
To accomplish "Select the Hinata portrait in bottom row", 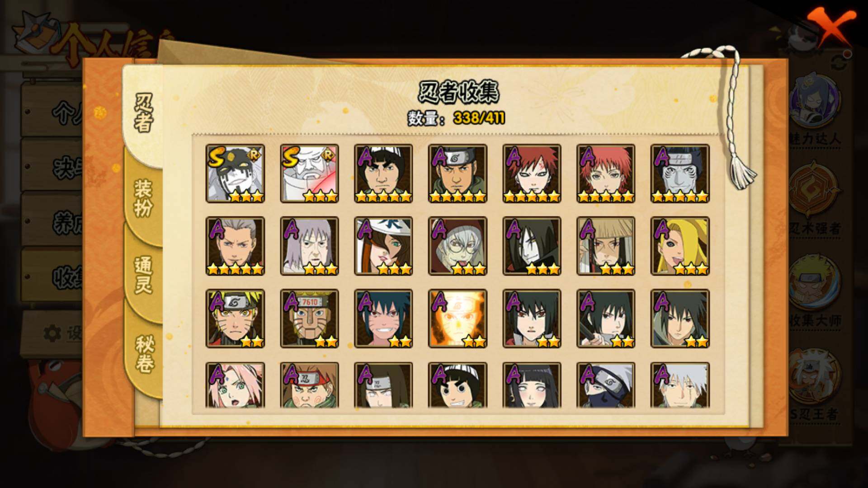I will pos(532,385).
